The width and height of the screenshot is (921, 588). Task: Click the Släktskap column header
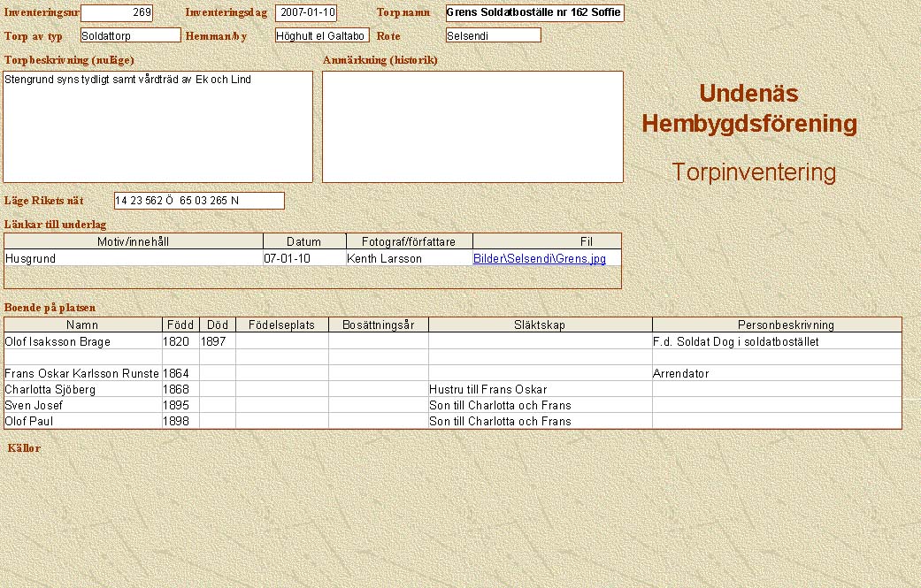[x=540, y=325]
